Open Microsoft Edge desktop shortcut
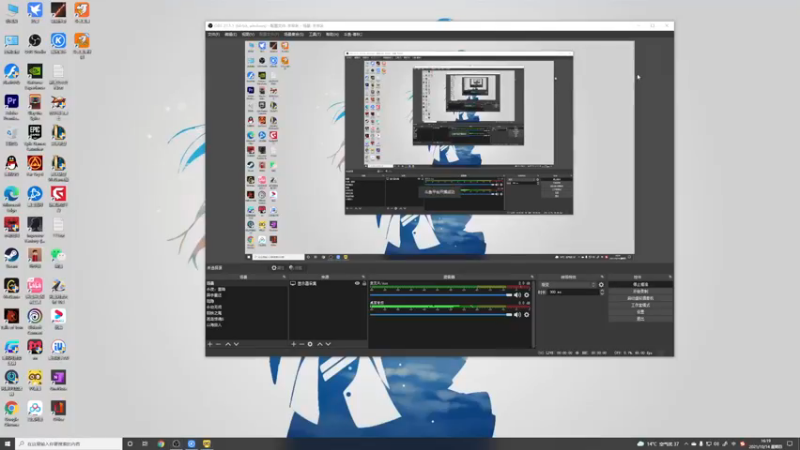 click(11, 199)
